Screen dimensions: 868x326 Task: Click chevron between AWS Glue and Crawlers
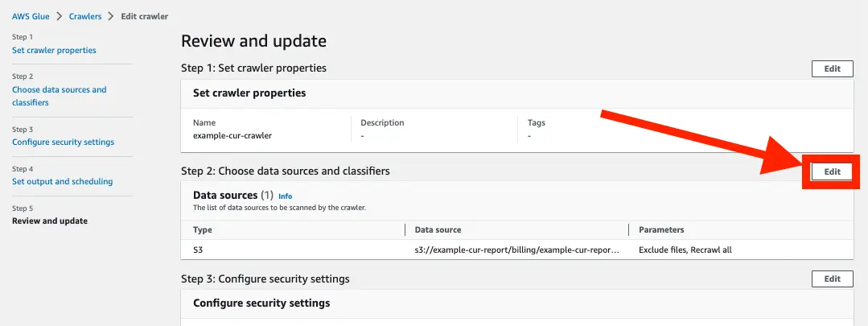59,16
